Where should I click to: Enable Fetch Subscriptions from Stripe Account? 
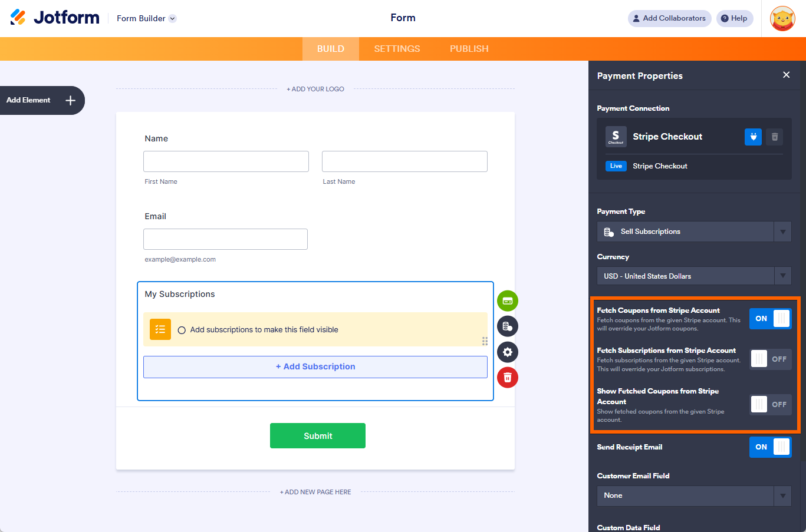pos(770,359)
